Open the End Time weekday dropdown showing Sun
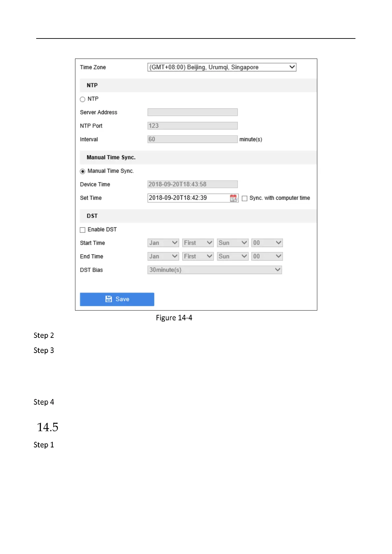Screen dimensions: 392x554 pos(233,256)
